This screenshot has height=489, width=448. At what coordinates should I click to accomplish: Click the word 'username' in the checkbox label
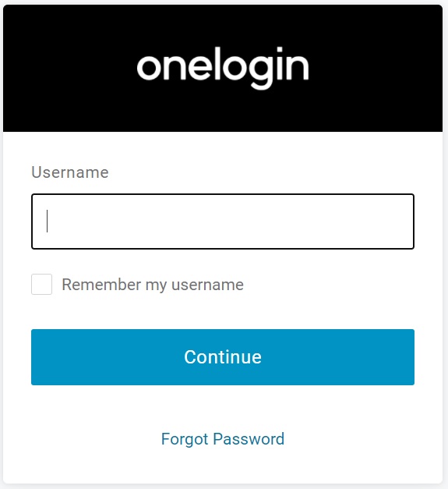click(207, 285)
